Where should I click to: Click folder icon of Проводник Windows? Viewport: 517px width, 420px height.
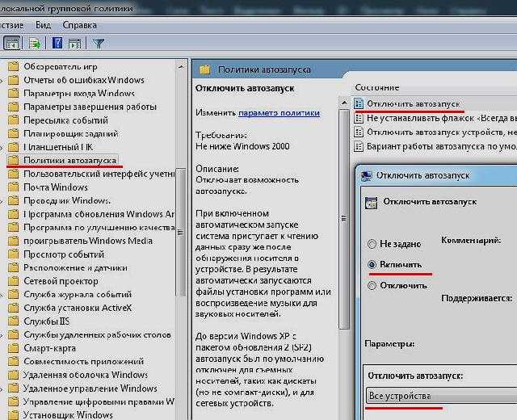[13, 200]
